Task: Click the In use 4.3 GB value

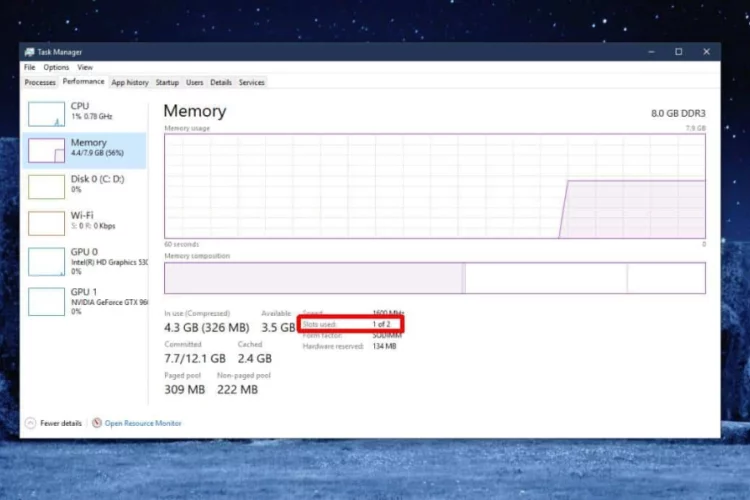Action: (x=207, y=328)
